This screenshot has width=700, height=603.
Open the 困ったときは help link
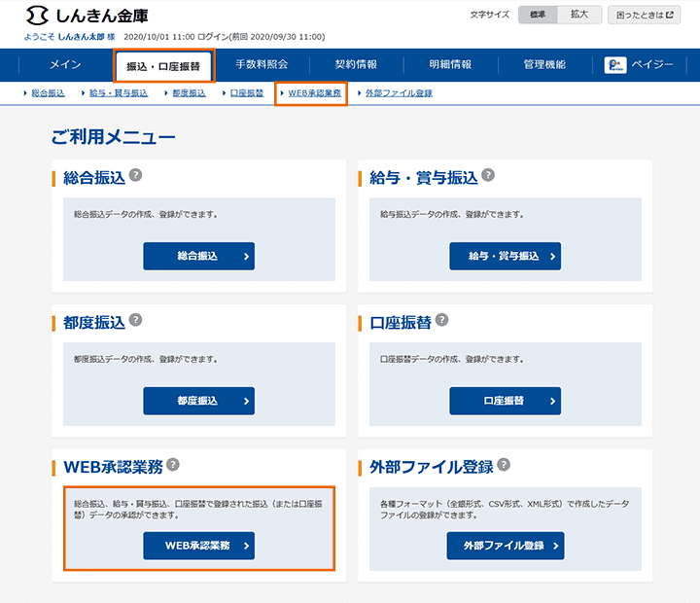pos(644,15)
